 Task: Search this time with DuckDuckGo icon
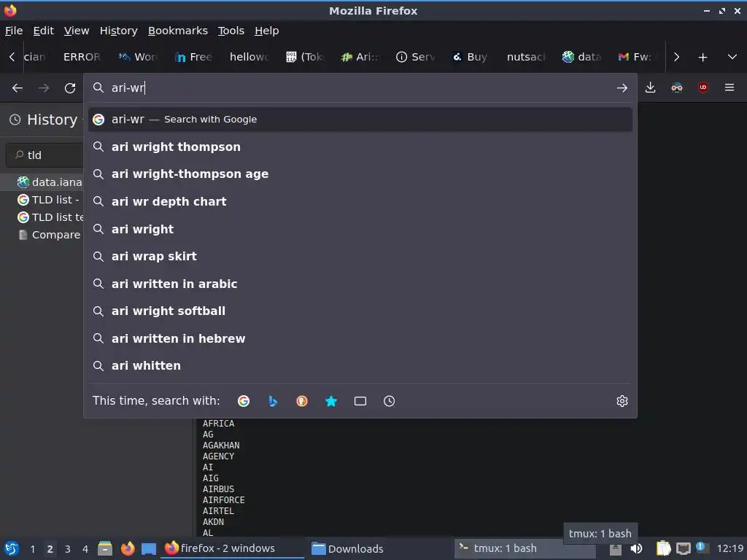(x=301, y=401)
